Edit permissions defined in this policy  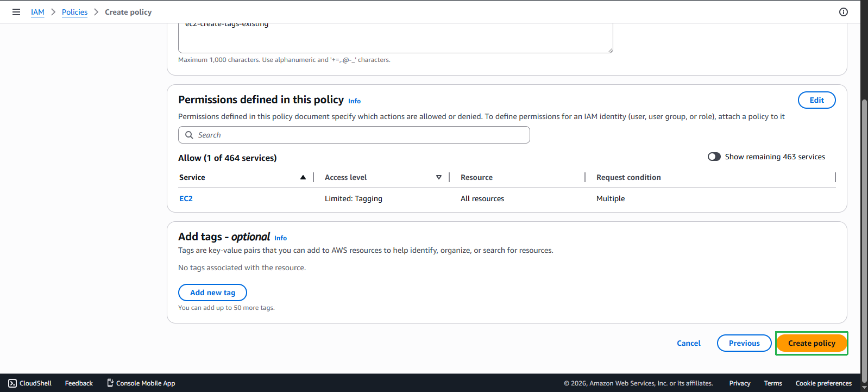[816, 100]
